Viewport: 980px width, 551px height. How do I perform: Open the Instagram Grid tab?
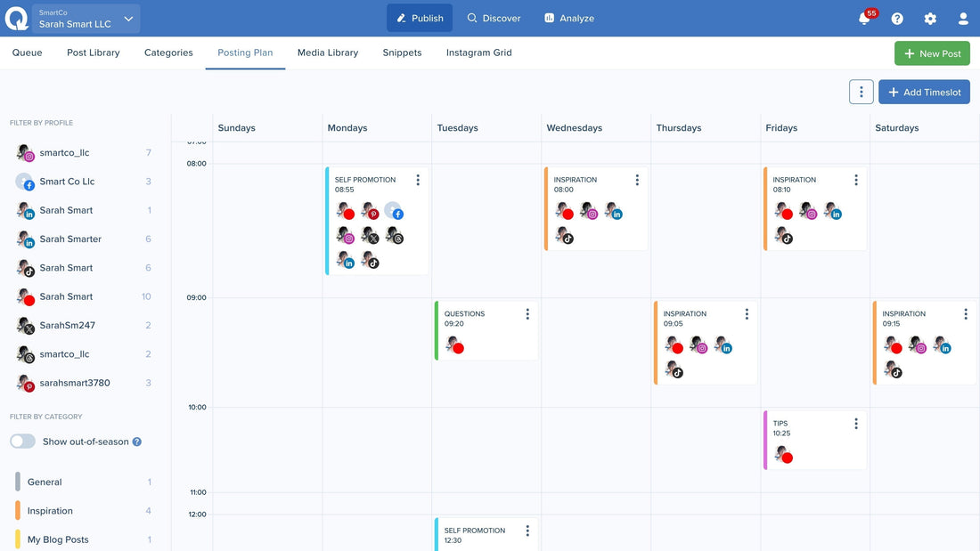tap(478, 53)
